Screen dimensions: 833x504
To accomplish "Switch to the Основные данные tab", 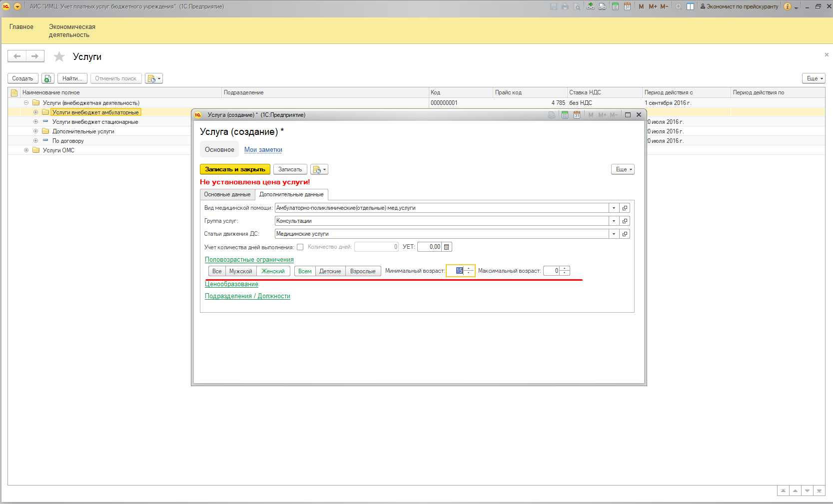I will pyautogui.click(x=227, y=194).
